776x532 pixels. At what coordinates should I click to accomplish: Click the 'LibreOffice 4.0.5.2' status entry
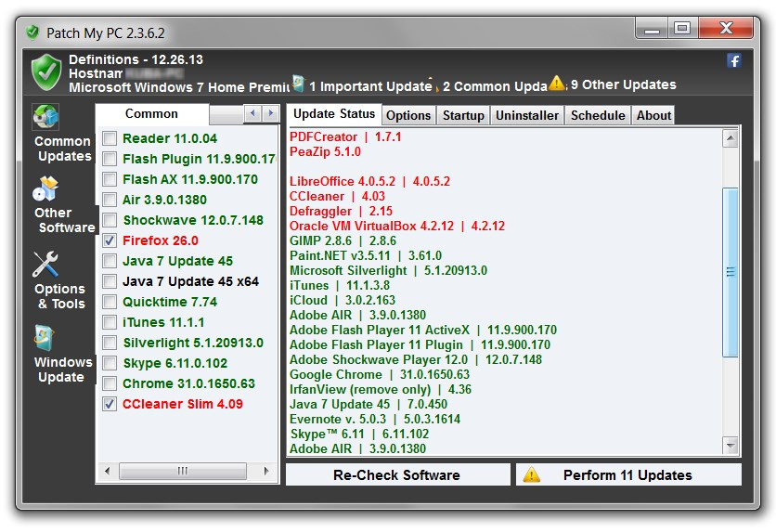pyautogui.click(x=369, y=181)
